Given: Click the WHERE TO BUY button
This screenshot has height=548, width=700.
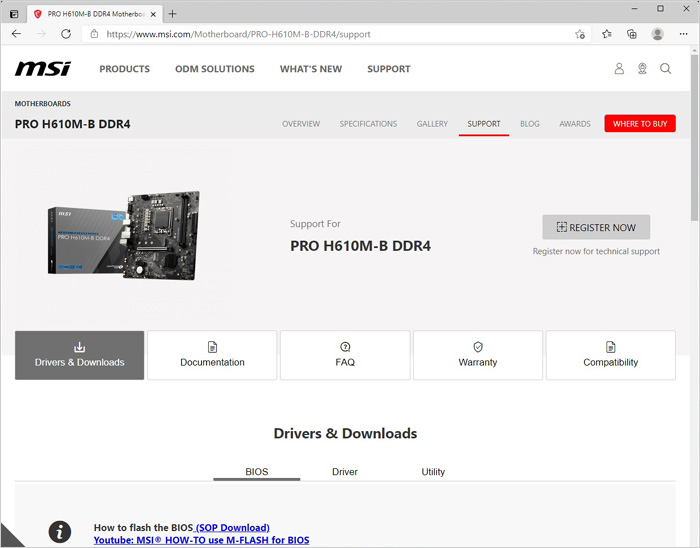Looking at the screenshot, I should 640,124.
